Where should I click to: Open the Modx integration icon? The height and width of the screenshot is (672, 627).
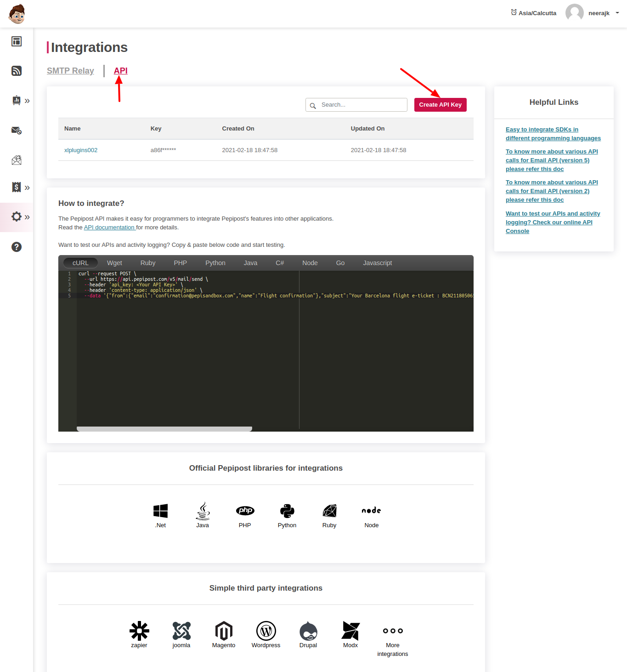[350, 631]
